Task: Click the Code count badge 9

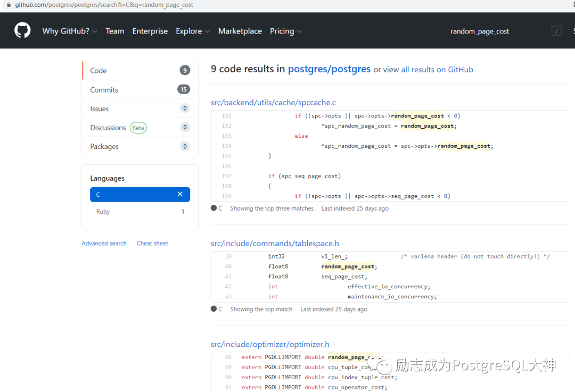Action: [185, 70]
